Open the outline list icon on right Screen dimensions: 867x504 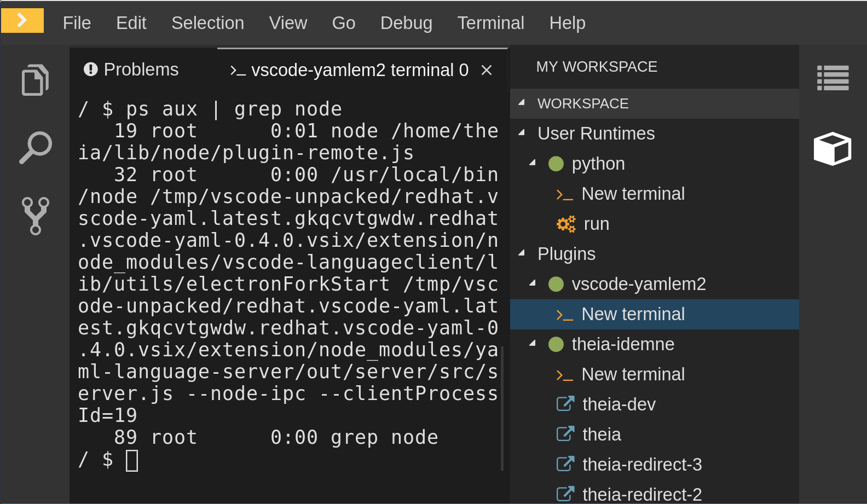tap(833, 78)
